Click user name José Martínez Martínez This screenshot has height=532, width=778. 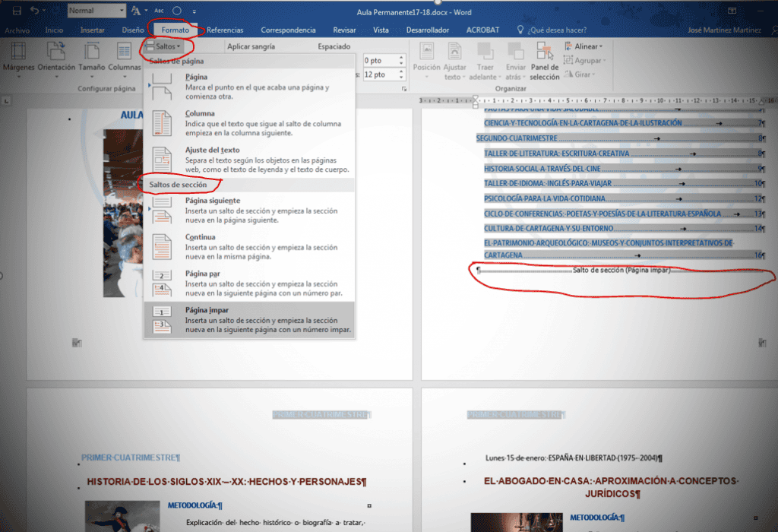click(x=724, y=30)
